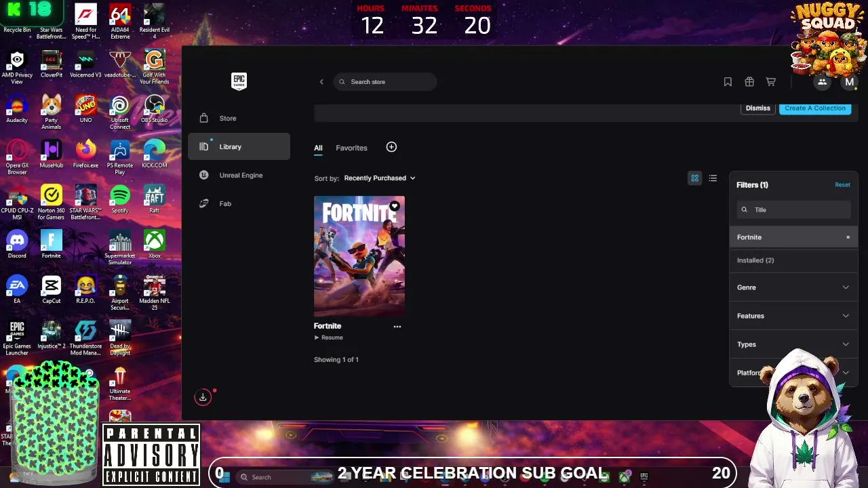Select the PS Remote Play desktop icon

point(120,157)
